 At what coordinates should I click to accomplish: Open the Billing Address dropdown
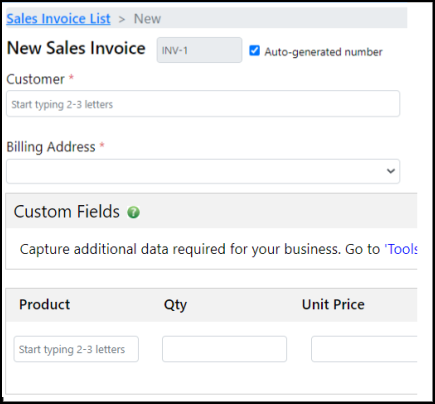(203, 171)
